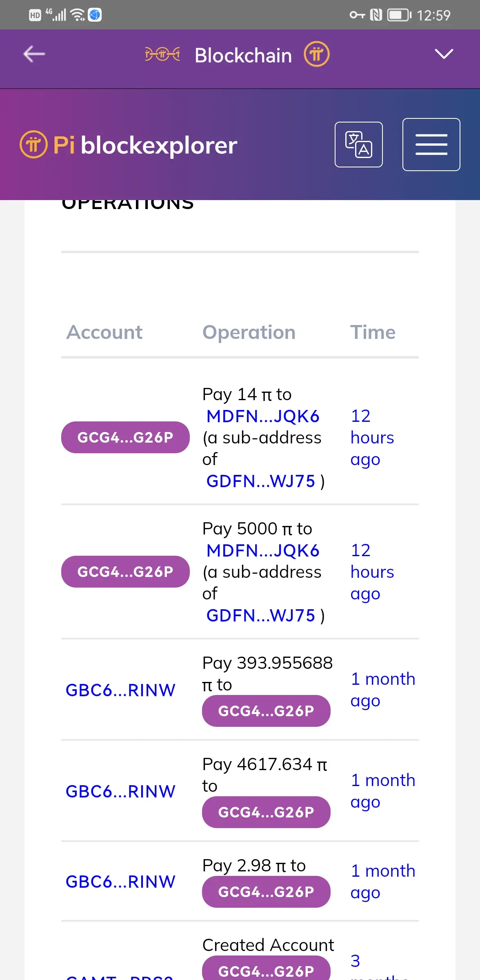
Task: Select GCG4...G26P badge in Pay 14 row
Action: coord(125,437)
